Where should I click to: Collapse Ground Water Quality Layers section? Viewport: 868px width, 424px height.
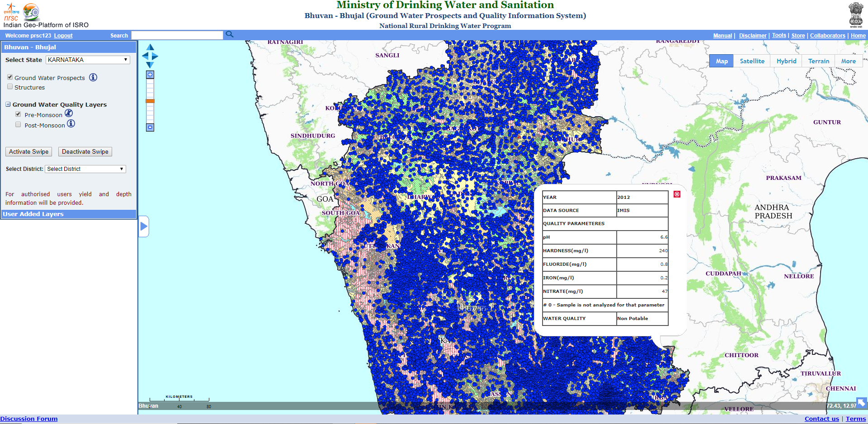tap(8, 104)
